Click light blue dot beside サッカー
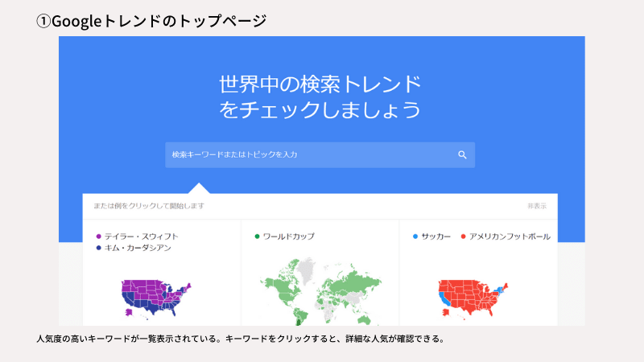The image size is (644, 362). [x=415, y=237]
